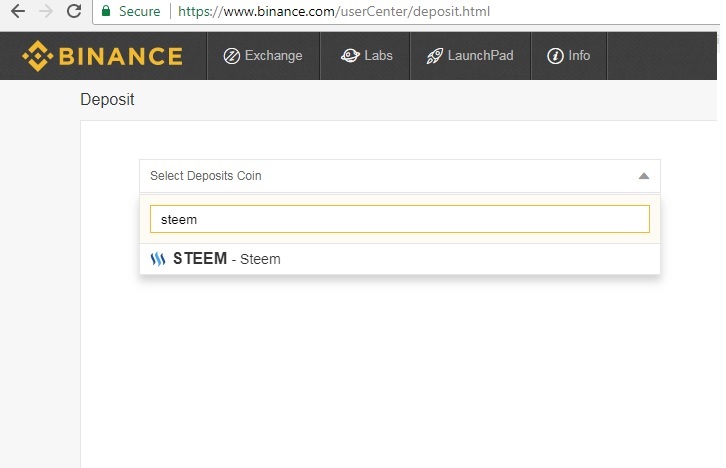This screenshot has height=468, width=726.
Task: Collapse the coin list using the triangle arrow
Action: click(643, 176)
